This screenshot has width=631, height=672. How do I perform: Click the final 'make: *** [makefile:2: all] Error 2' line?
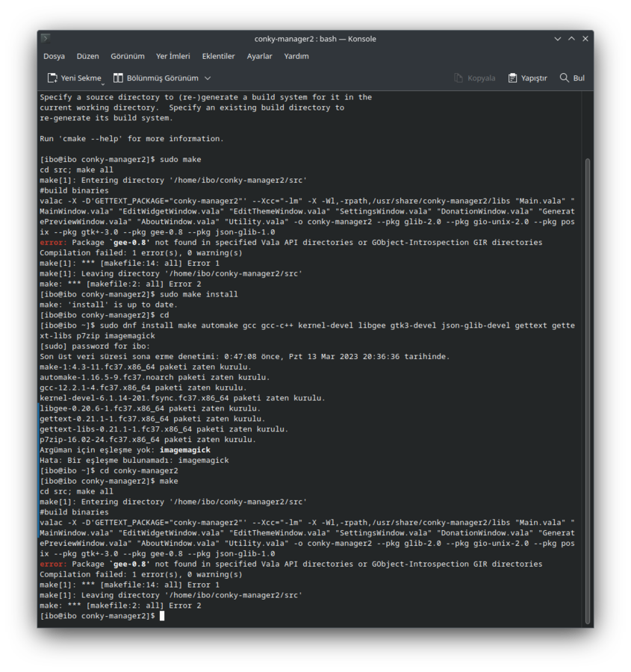coord(120,606)
